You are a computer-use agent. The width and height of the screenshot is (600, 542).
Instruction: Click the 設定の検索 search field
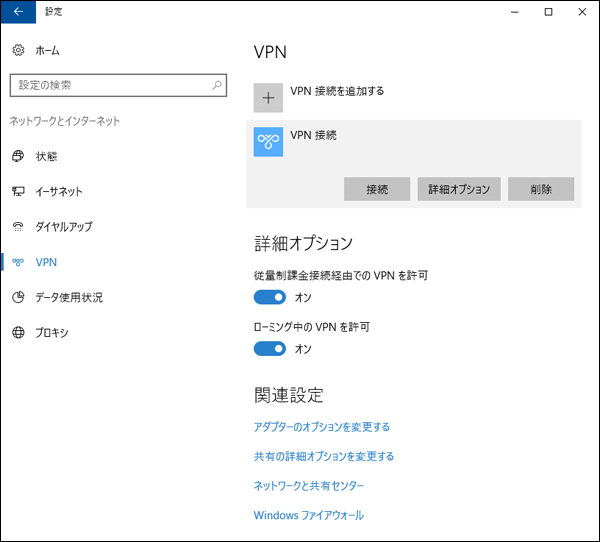click(x=118, y=85)
